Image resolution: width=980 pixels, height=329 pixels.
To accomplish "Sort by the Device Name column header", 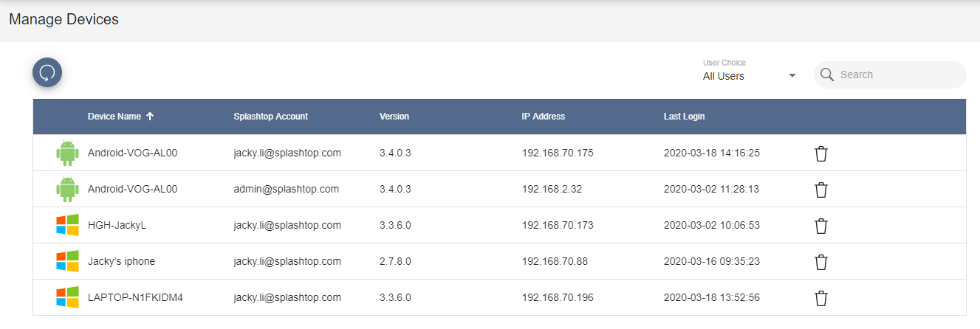I will coord(114,117).
